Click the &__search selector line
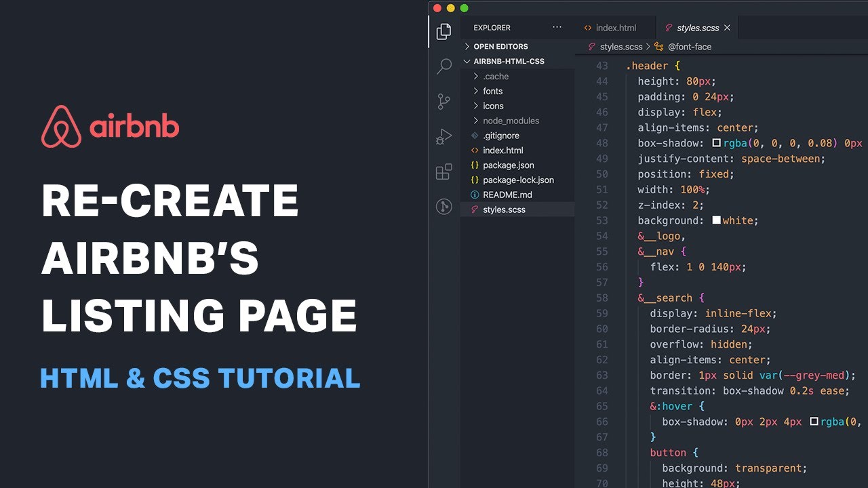This screenshot has width=868, height=488. 671,298
